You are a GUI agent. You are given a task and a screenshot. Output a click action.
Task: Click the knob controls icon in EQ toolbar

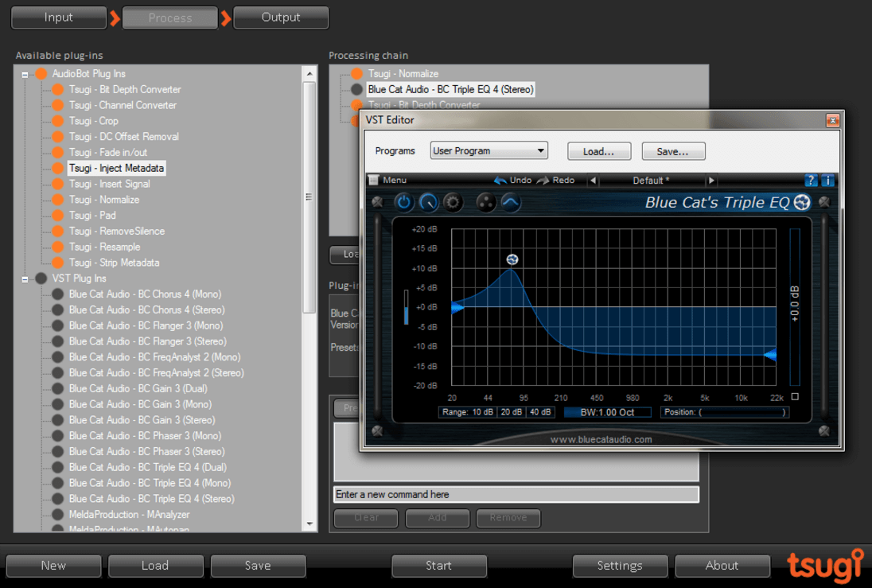(428, 202)
